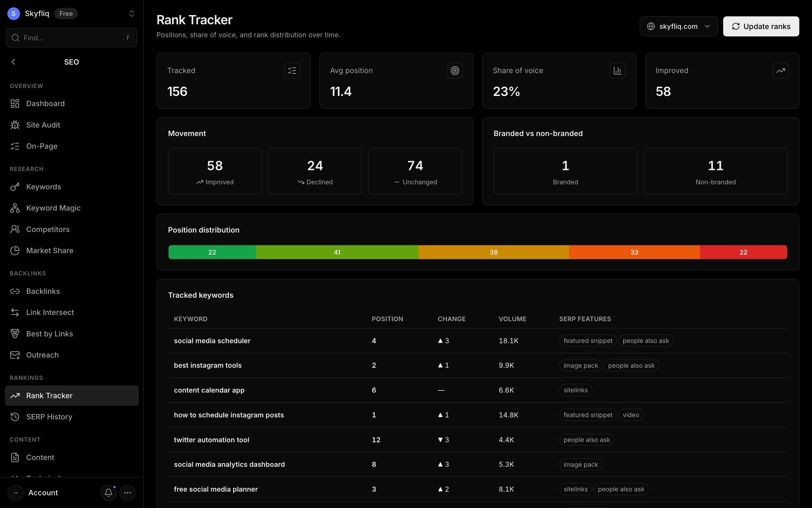Select keyword 'social media scheduler'
The width and height of the screenshot is (812, 508).
(212, 341)
